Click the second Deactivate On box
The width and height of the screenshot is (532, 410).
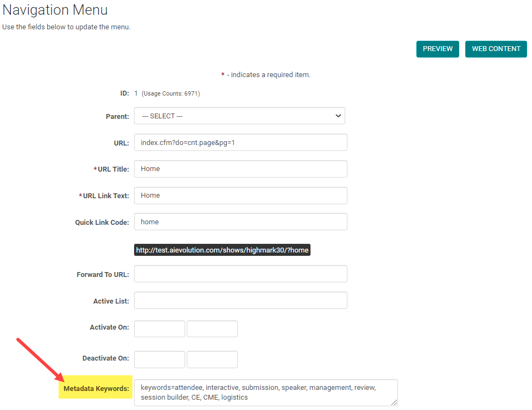coord(212,359)
